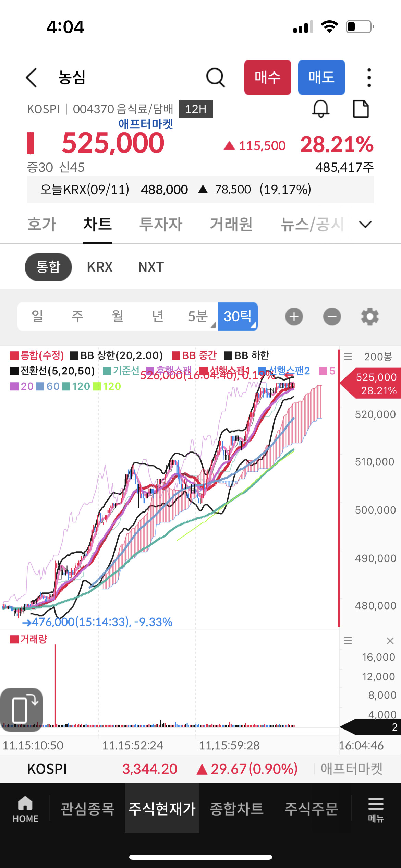Zoom in chart with plus icon

[x=294, y=316]
